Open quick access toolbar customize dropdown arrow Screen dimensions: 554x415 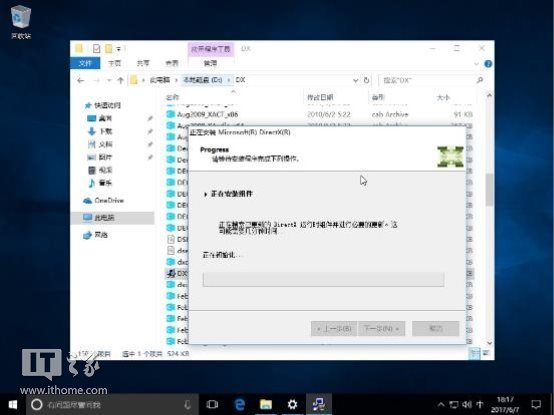coord(119,49)
